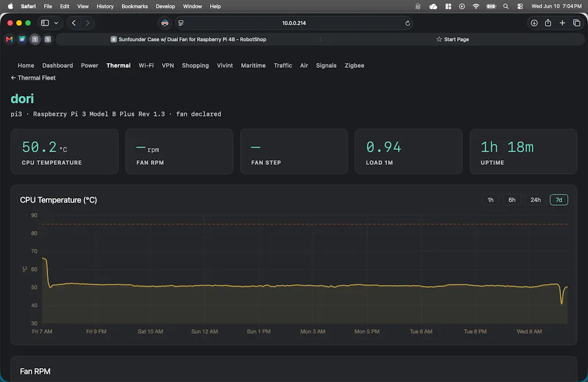Select the 24h chart range
Viewport: 588px width, 382px height.
pyautogui.click(x=536, y=200)
